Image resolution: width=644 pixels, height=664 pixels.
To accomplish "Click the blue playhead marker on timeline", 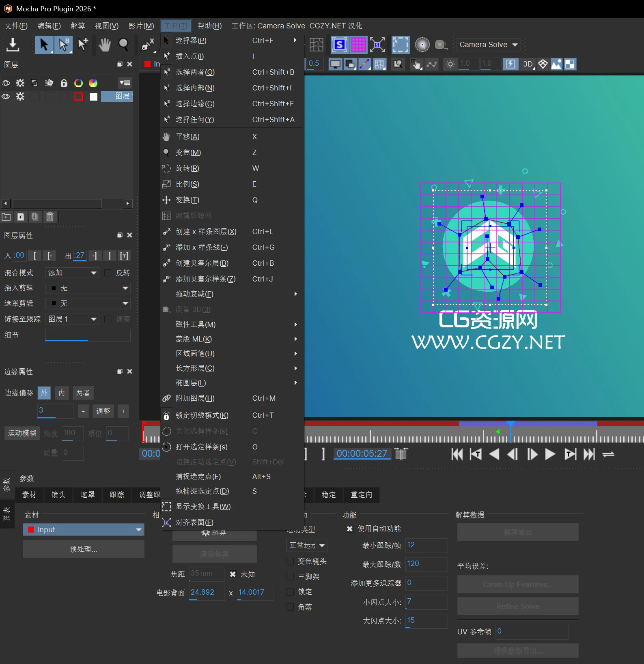I will coord(510,424).
